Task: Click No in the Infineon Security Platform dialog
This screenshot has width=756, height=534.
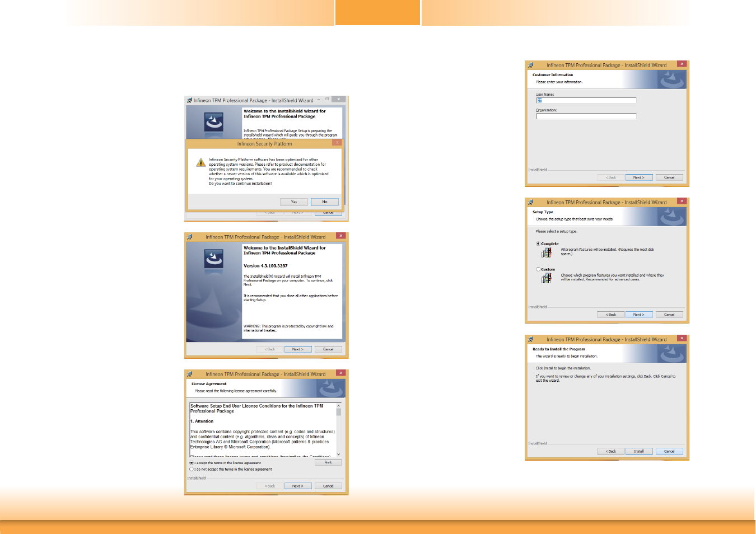Action: [x=325, y=202]
